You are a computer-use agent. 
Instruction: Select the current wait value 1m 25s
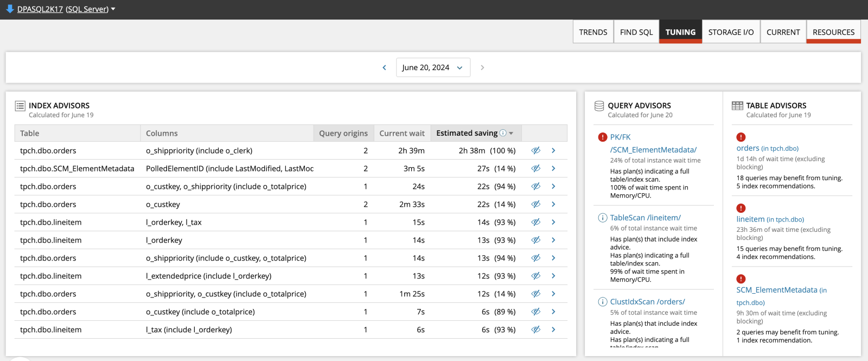pos(412,294)
